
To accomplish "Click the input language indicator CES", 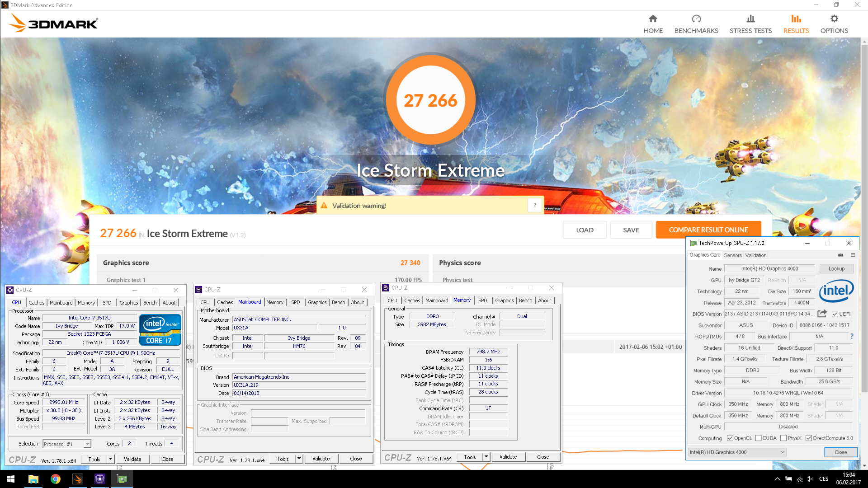I will (x=824, y=479).
